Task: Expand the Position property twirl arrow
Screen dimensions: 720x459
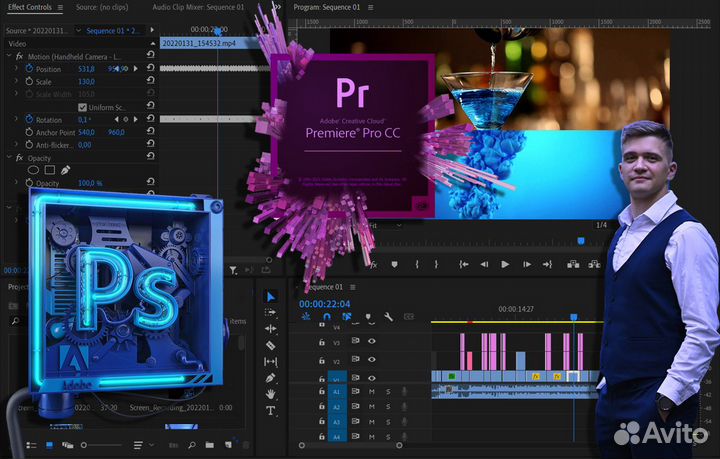Action: point(16,69)
